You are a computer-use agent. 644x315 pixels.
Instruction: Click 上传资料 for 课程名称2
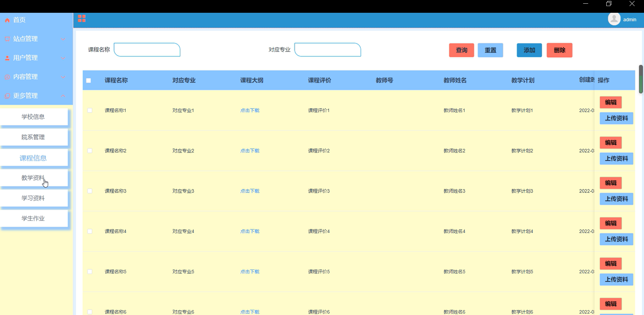[616, 159]
